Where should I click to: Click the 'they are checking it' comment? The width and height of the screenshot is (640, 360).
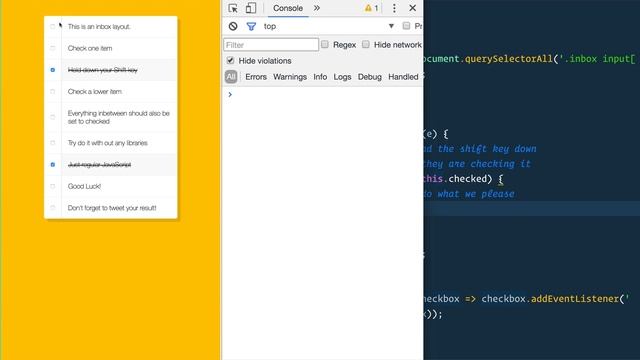pyautogui.click(x=477, y=164)
